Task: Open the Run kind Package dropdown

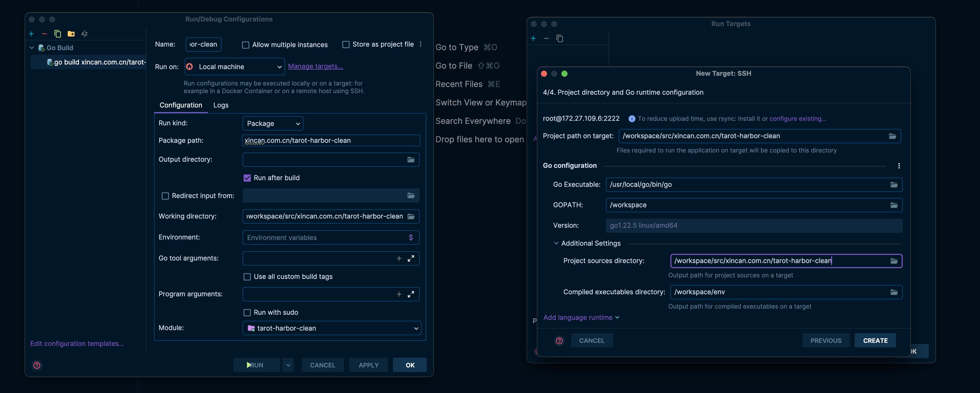Action: [x=273, y=124]
